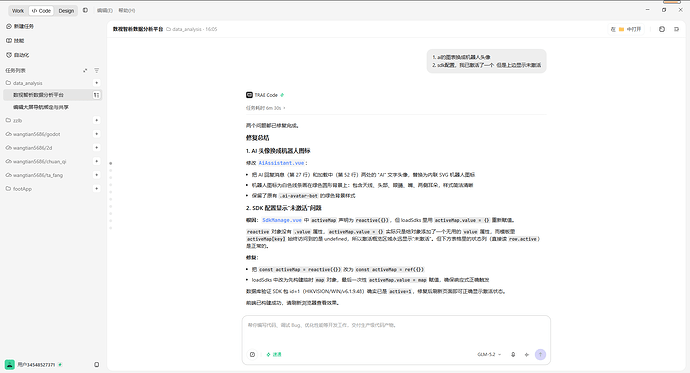Jump to first conversation marker dot
This screenshot has width=690, height=373.
pyautogui.click(x=111, y=163)
